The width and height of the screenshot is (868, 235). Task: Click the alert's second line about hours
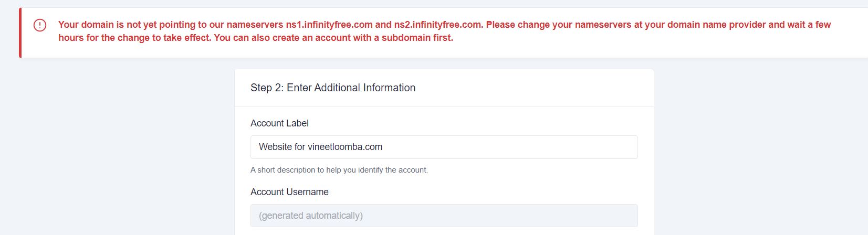(158, 38)
